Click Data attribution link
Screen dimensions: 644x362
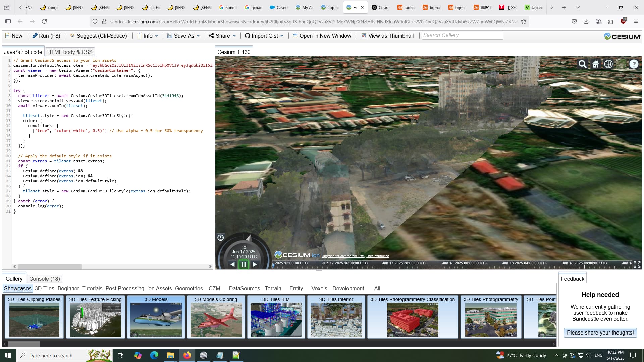pos(378,256)
